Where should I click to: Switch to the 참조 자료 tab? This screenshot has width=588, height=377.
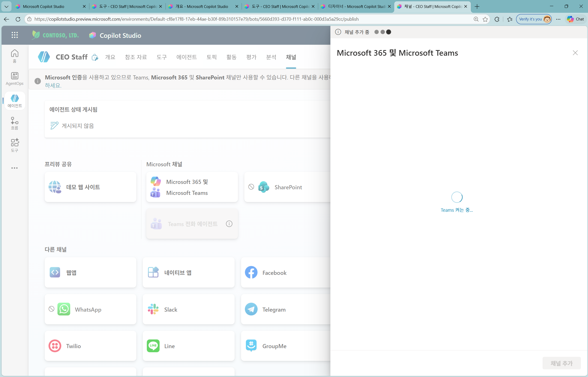[x=136, y=57]
